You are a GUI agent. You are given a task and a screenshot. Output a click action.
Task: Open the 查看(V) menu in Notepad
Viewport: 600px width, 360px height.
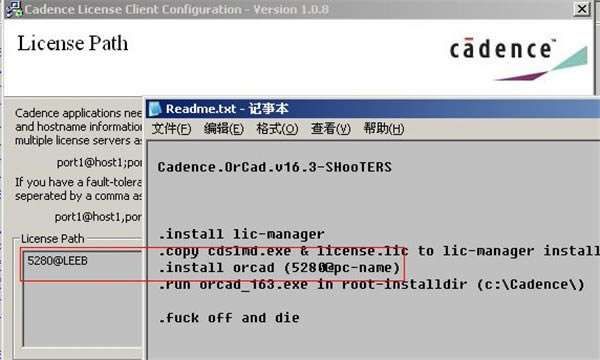tap(331, 129)
